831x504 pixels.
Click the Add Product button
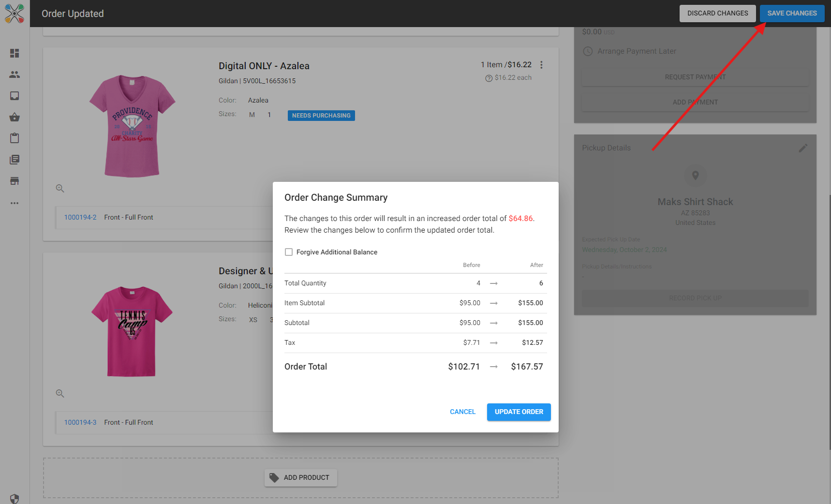point(301,478)
